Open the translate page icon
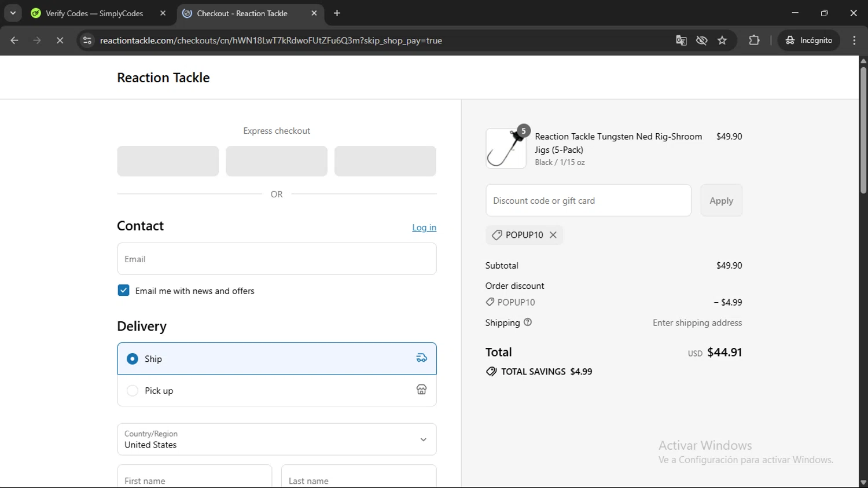 (681, 41)
